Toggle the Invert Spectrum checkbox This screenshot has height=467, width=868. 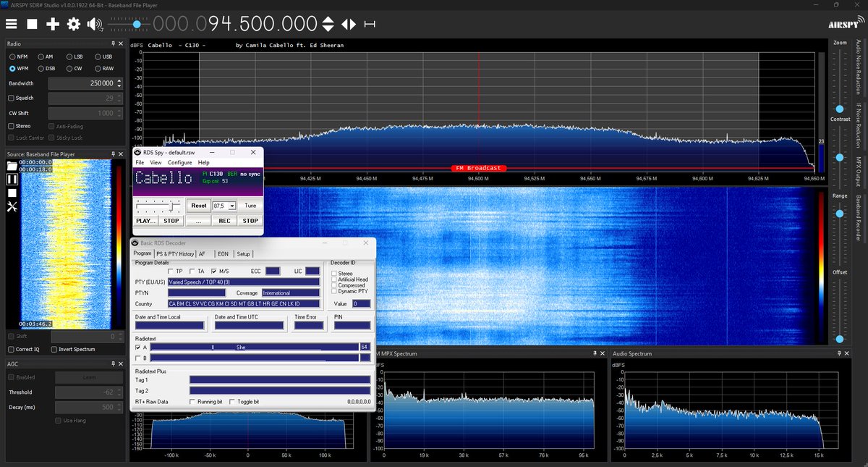54,349
